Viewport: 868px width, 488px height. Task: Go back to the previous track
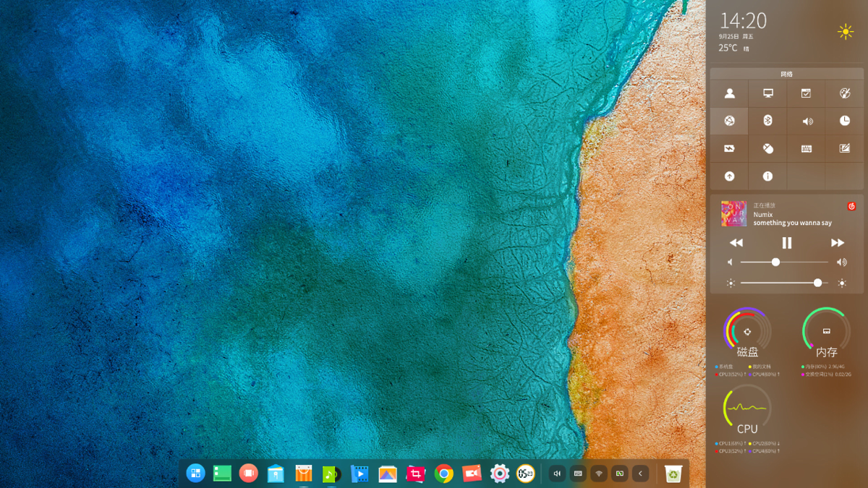[736, 243]
